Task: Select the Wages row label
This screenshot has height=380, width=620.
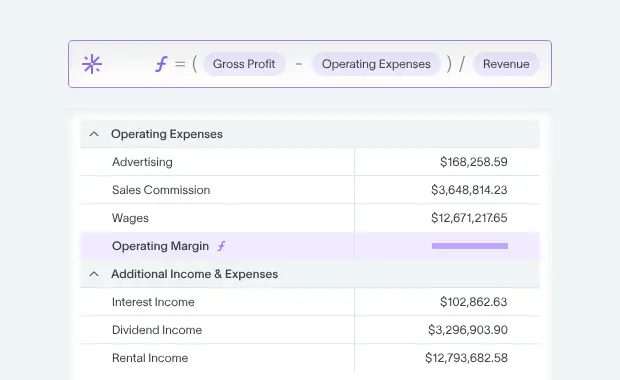Action: [130, 218]
